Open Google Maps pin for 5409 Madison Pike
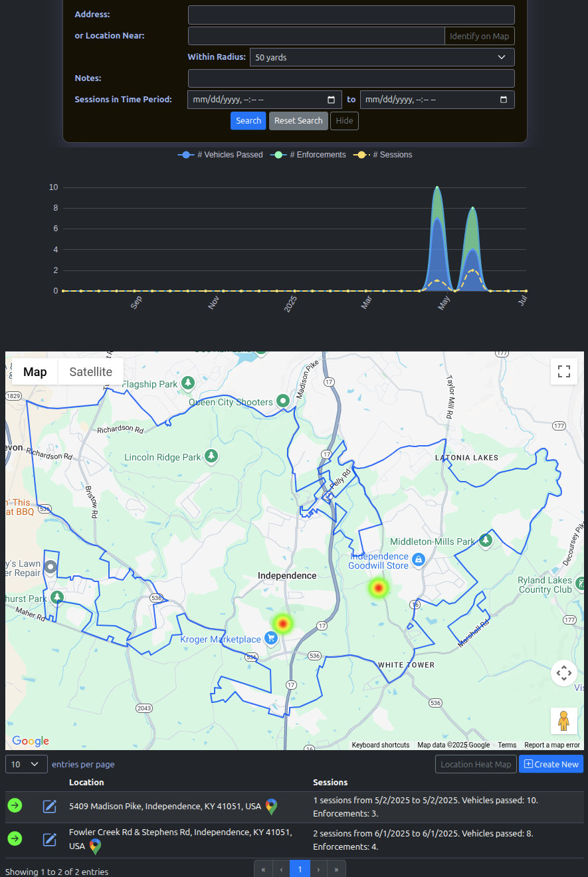Screen dimensions: 588x877 click(271, 807)
